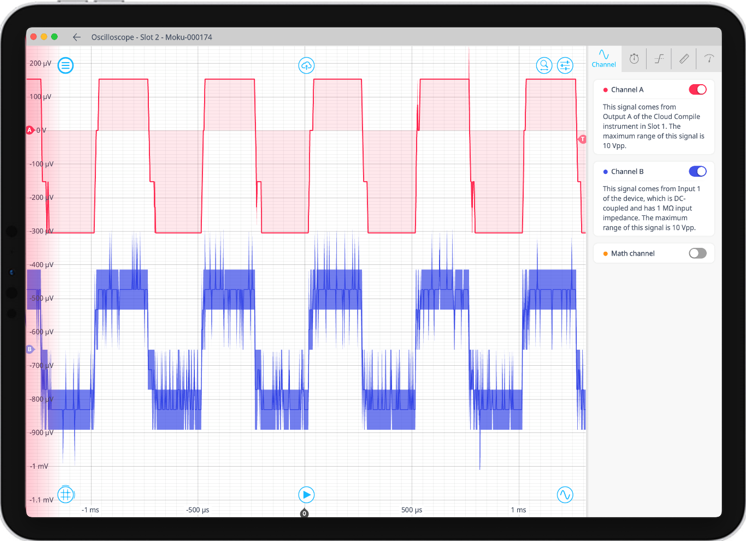Screen dimensions: 746x541
Task: Click the trigger level T marker
Action: coord(582,139)
